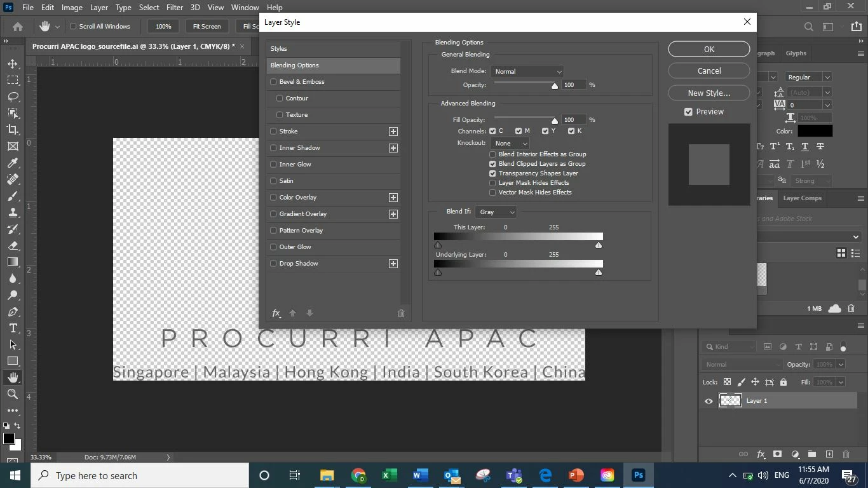Click the lock all padlock icon
Screen dimensions: 868x488
click(783, 382)
